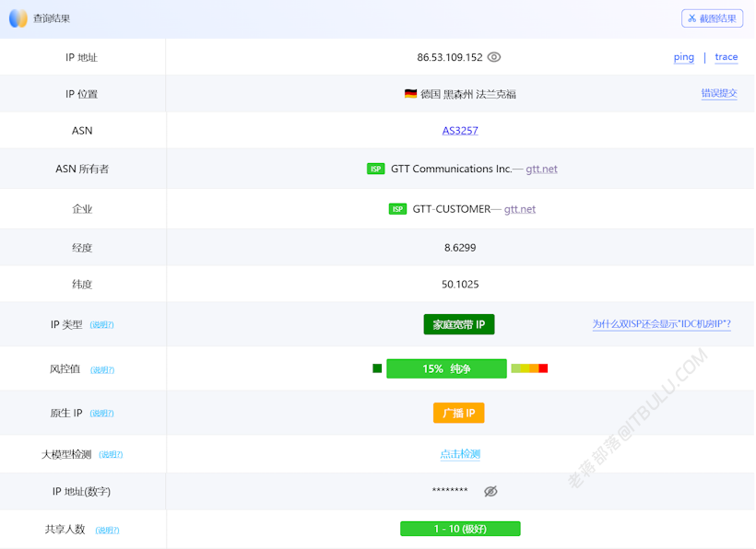Screen dimensions: 756x549
Task: Click the 错误提交 link
Action: [719, 93]
